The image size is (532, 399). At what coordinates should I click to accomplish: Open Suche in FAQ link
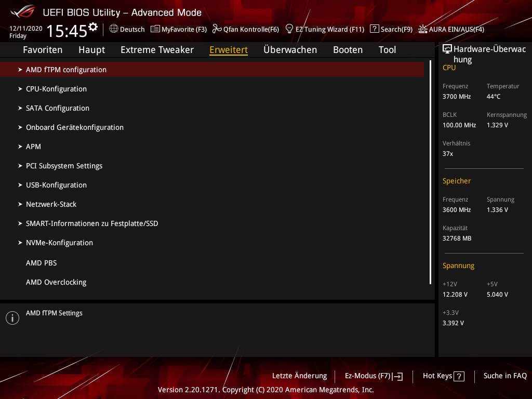(505, 376)
